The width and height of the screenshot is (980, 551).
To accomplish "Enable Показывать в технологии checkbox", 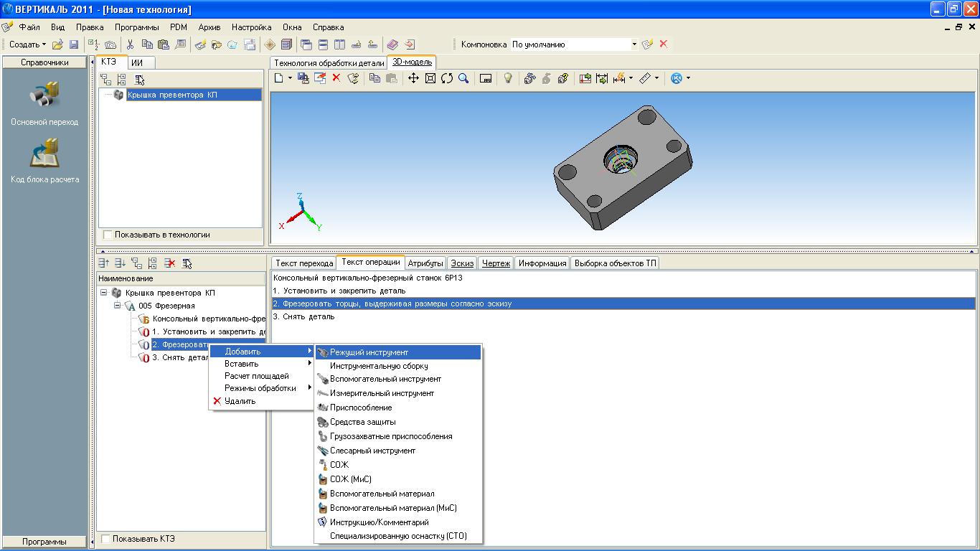I will coord(108,235).
